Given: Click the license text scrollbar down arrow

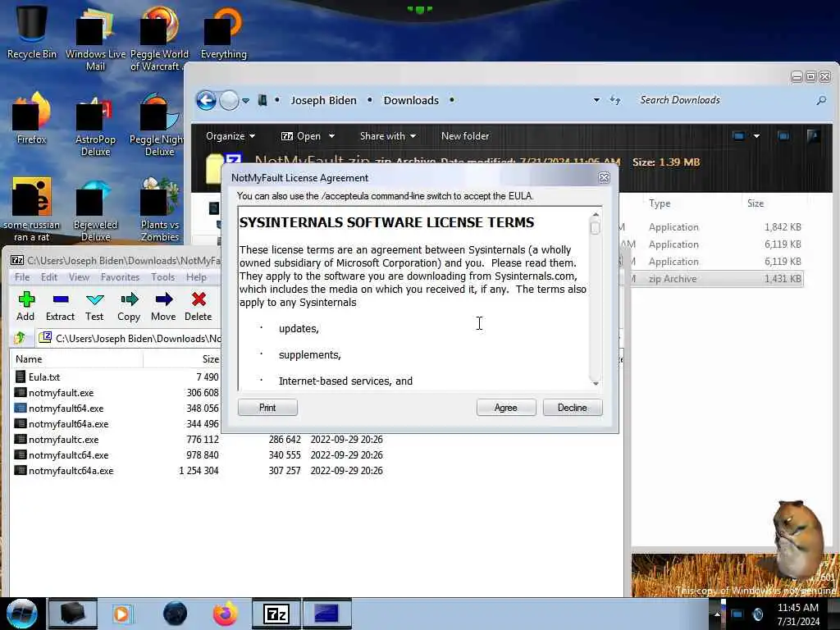Looking at the screenshot, I should click(x=596, y=383).
